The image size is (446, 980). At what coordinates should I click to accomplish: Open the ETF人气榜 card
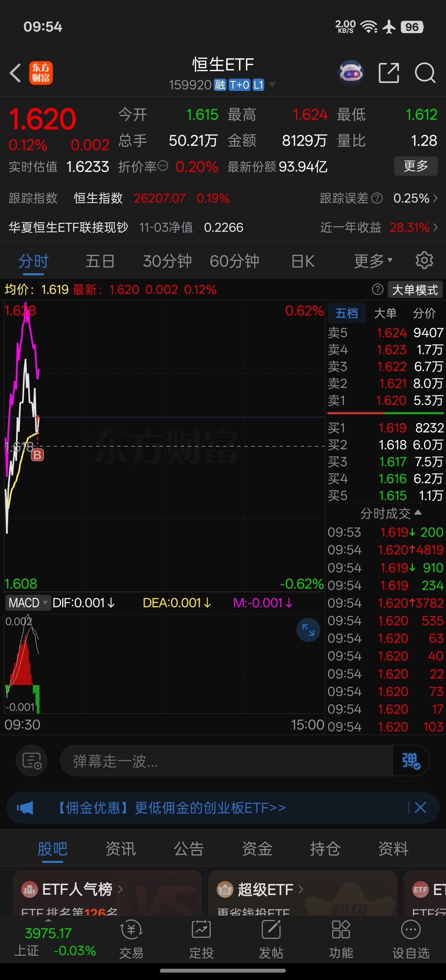107,894
